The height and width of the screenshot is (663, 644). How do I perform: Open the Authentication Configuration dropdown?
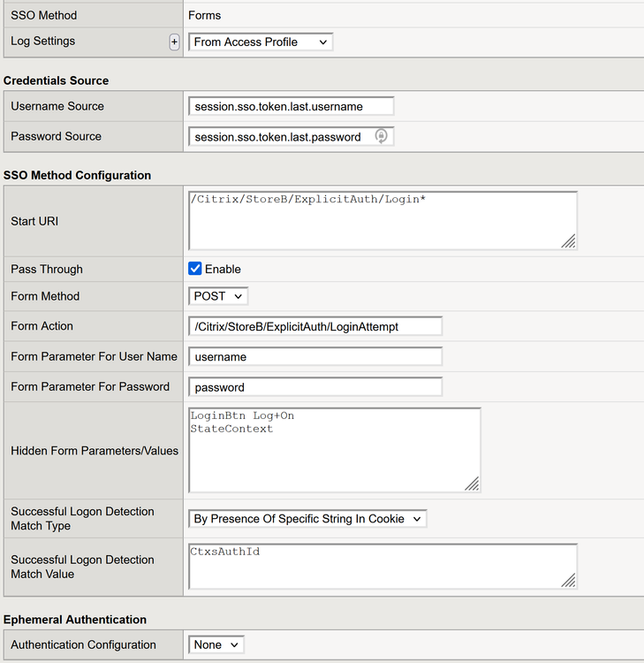[216, 645]
